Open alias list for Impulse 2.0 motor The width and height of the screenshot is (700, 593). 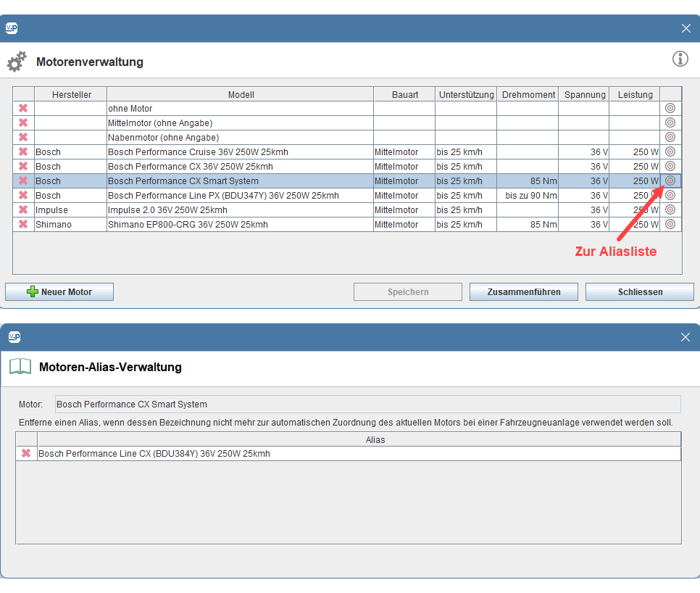point(670,210)
